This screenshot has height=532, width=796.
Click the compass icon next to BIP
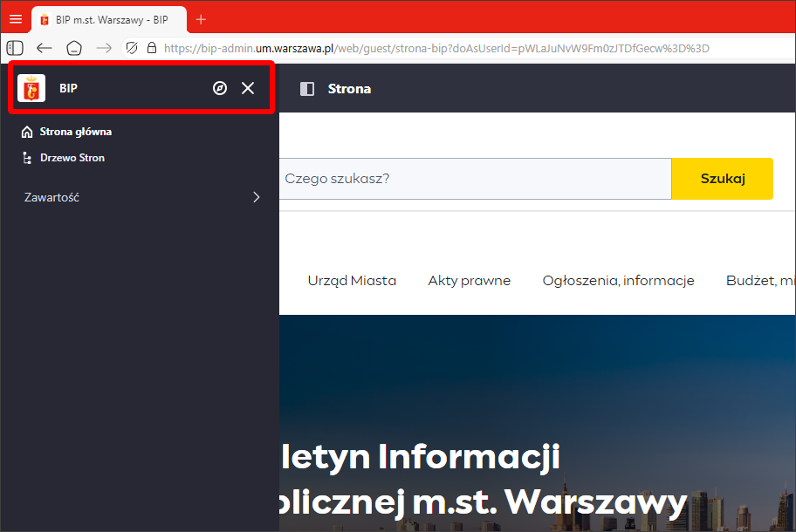220,88
